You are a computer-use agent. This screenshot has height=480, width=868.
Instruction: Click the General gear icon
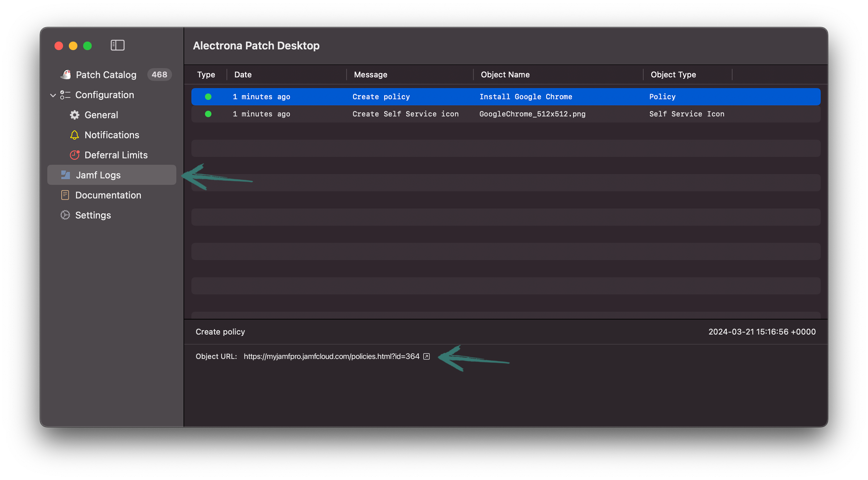click(x=75, y=115)
